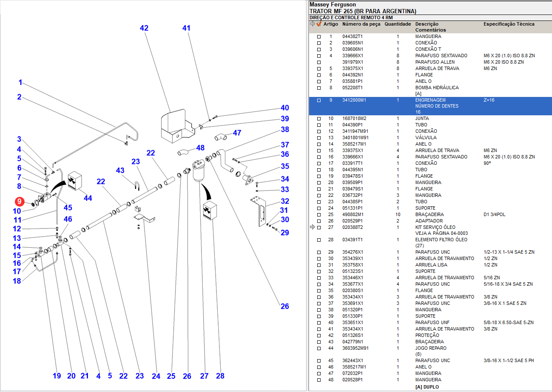
Task: Click the 'Número da peça' column header
Action: 361,24
